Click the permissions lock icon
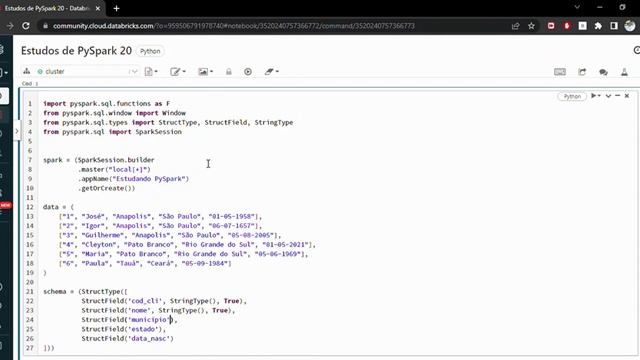 229,71
